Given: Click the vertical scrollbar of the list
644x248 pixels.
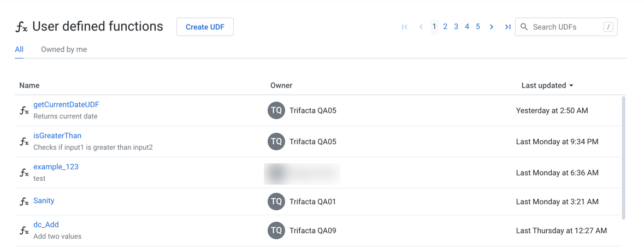Looking at the screenshot, I should tap(623, 157).
